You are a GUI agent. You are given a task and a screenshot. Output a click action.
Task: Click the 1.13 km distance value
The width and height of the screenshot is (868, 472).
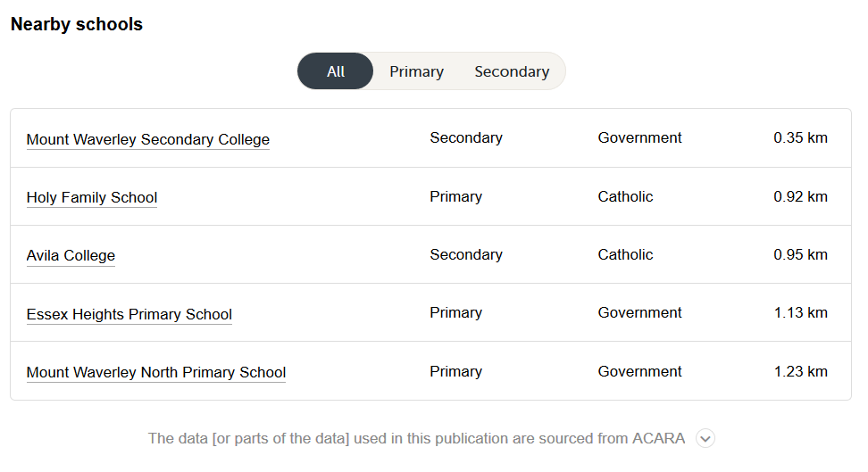(800, 312)
